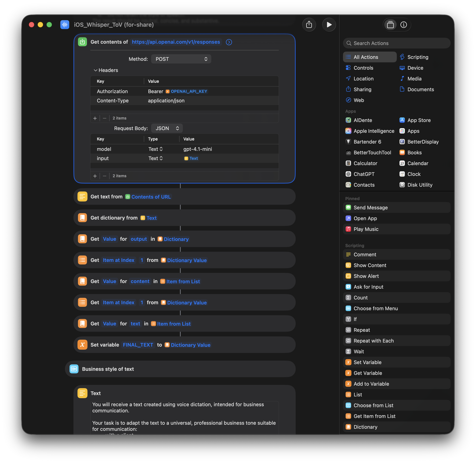Add a request body field with plus button
Screen dimensions: 476x463
95,176
